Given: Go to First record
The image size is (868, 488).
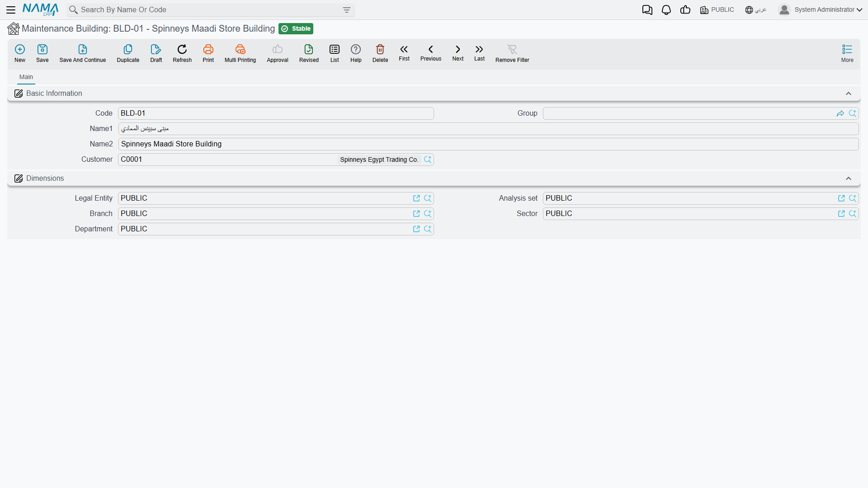Looking at the screenshot, I should 404,52.
